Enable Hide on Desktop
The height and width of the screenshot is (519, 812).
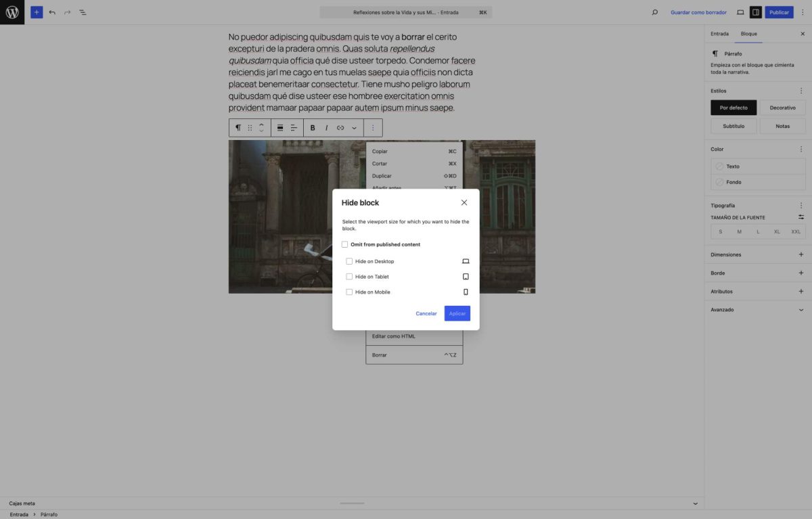click(x=349, y=261)
